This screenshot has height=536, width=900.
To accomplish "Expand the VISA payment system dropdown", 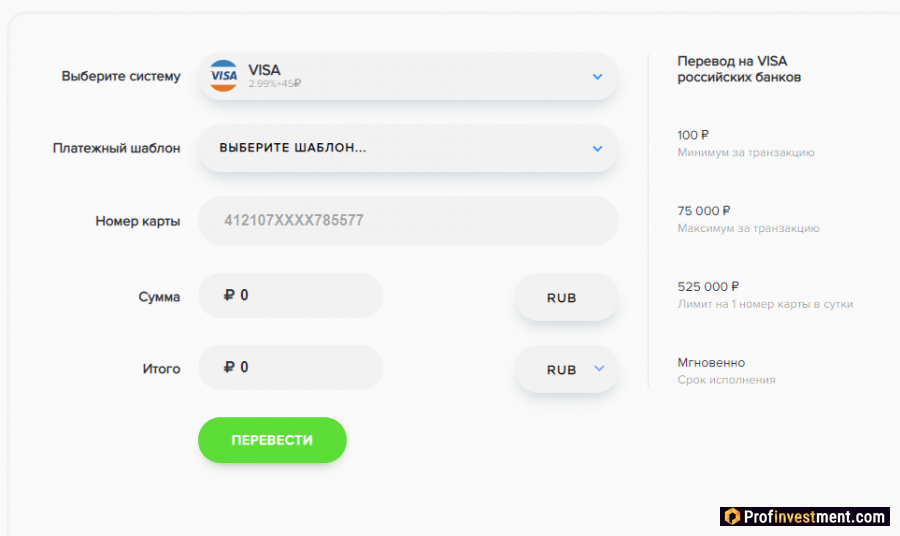I will point(597,76).
